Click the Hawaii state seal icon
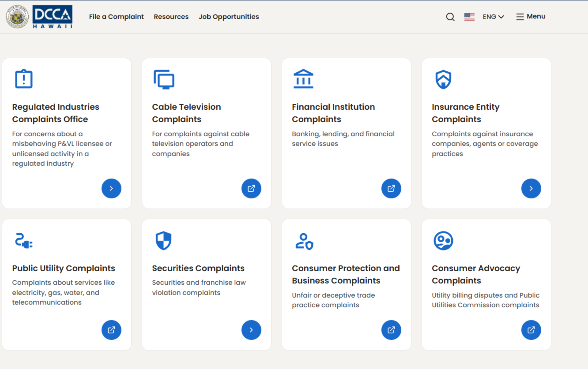This screenshot has height=369, width=588. 17,17
